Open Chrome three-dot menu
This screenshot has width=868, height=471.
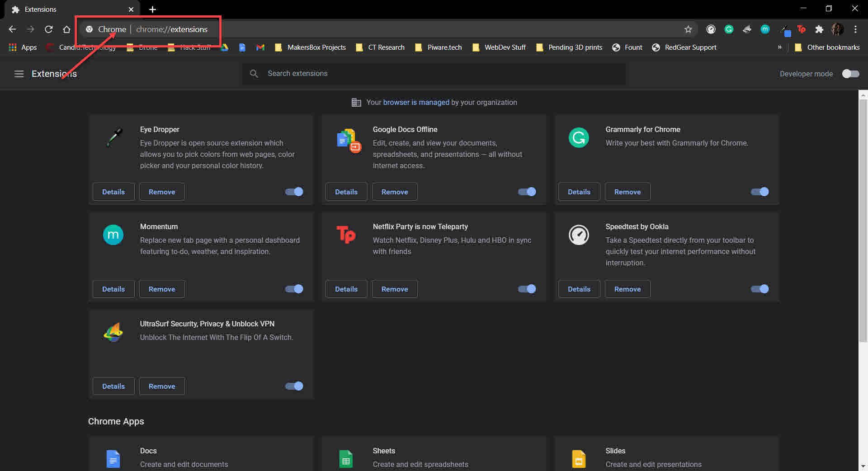click(855, 29)
